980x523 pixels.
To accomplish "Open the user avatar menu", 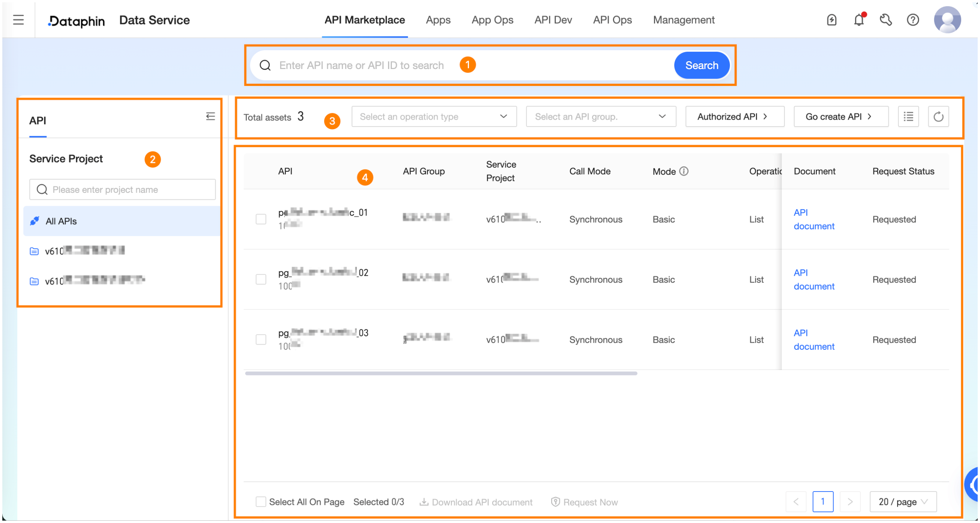I will coord(948,20).
